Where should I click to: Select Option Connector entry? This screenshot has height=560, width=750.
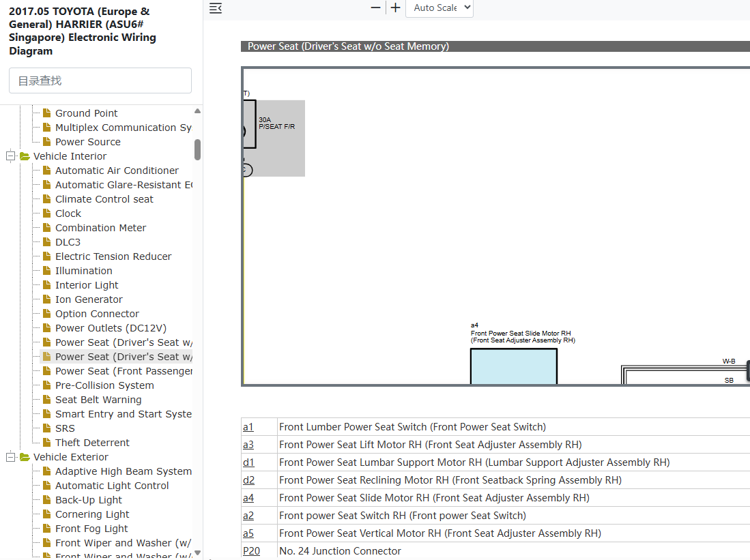[97, 314]
